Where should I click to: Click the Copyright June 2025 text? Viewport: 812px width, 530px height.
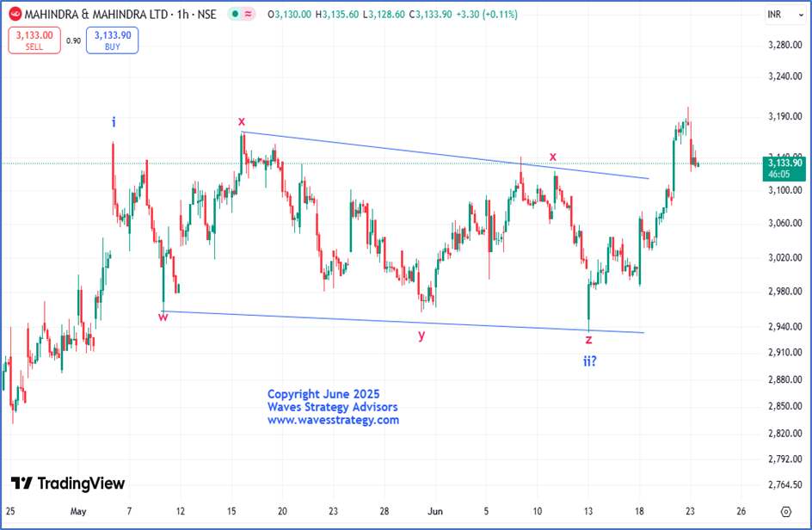[323, 394]
